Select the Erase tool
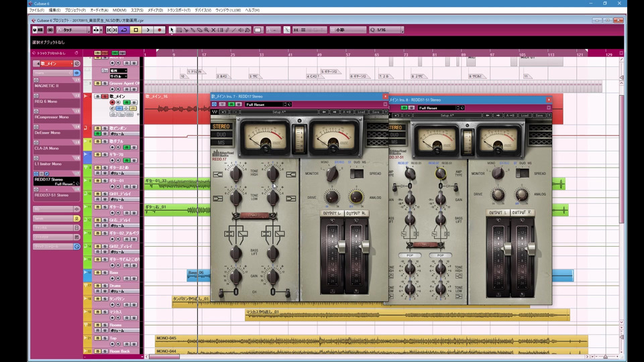 tap(200, 30)
